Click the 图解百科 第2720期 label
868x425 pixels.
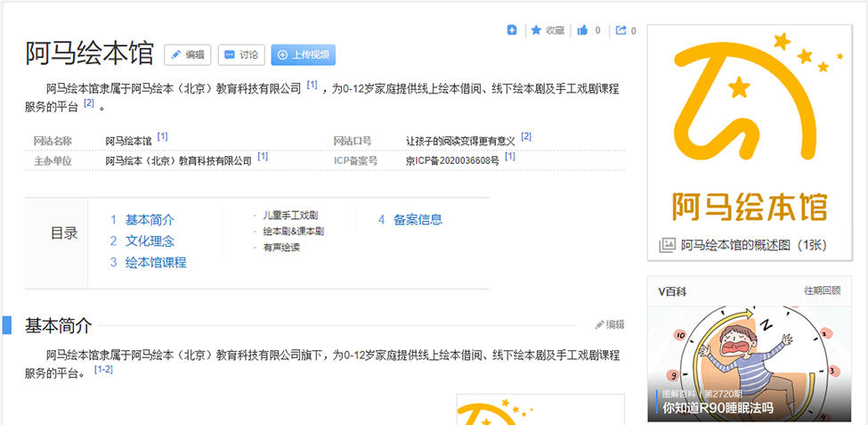702,394
